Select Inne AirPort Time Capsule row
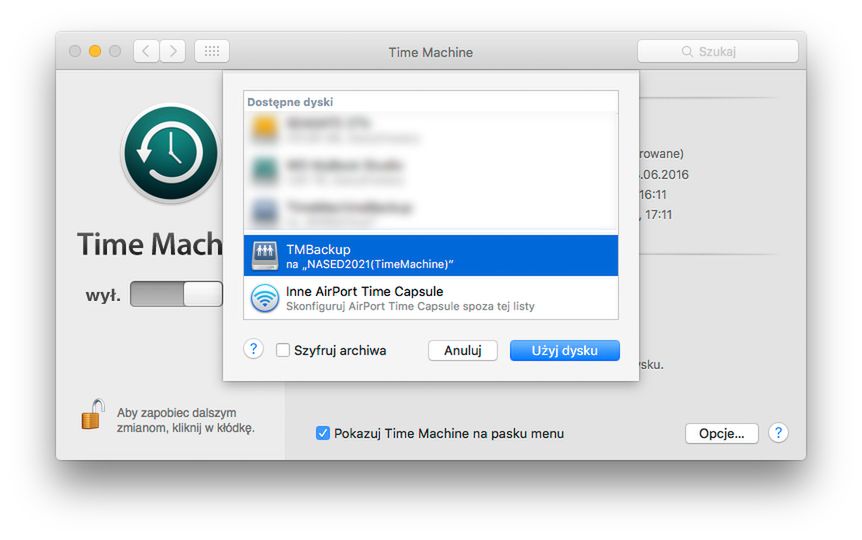Viewport: 862px width, 540px height. (430, 298)
